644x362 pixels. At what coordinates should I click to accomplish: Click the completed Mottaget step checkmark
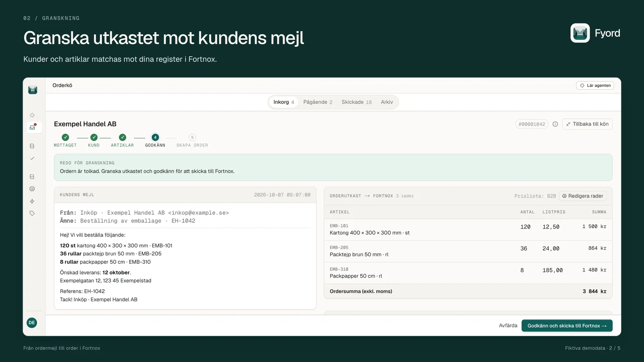tap(65, 137)
